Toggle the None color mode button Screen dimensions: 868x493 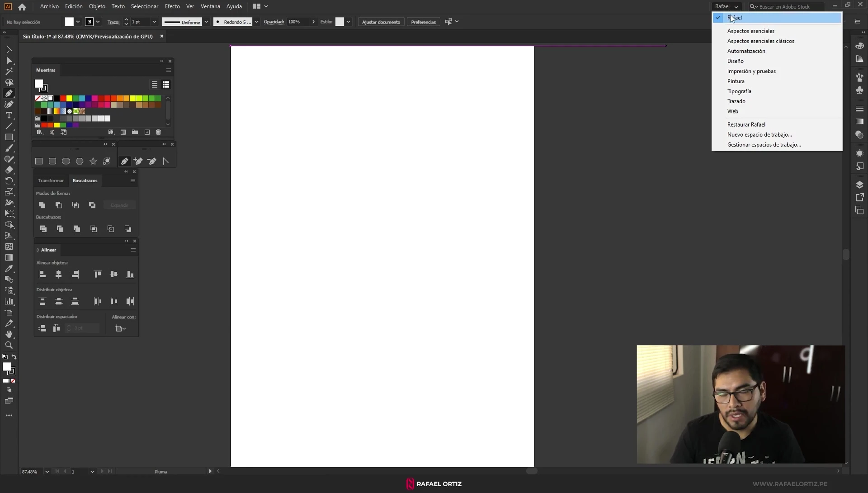tap(13, 381)
